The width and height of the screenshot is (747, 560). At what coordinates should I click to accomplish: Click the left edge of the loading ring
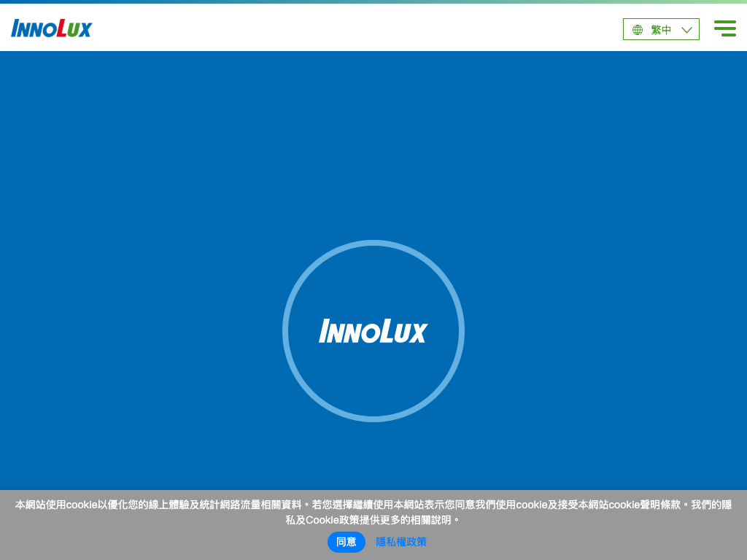[x=285, y=331]
